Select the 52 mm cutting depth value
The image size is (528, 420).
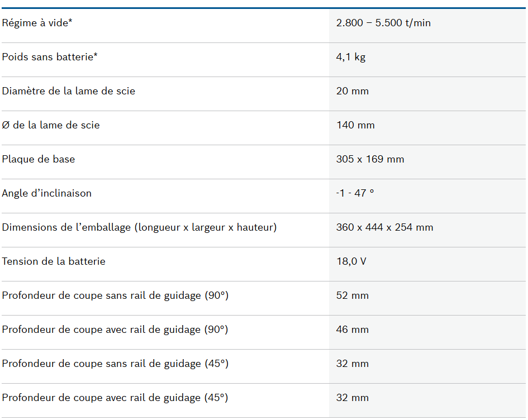353,295
